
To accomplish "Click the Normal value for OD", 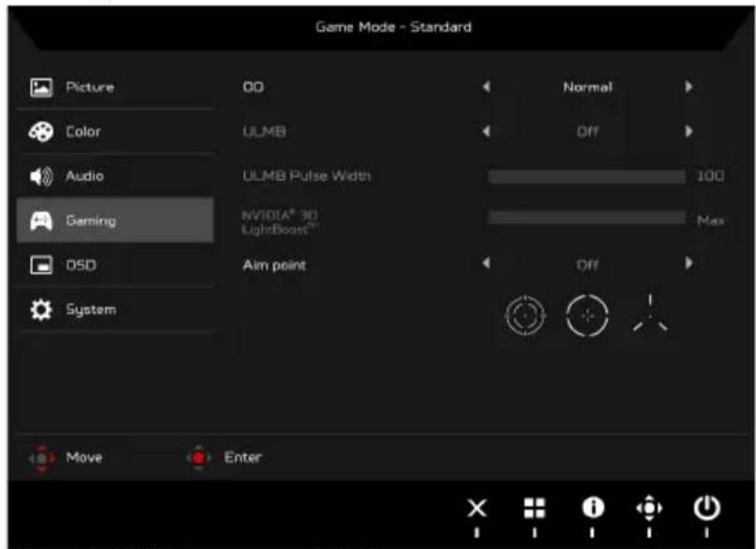I will pyautogui.click(x=588, y=87).
